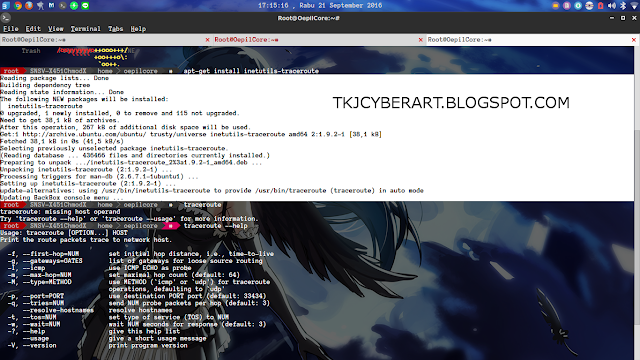Open the blue M application launcher
Screen dimensions: 640x360
click(51, 5)
